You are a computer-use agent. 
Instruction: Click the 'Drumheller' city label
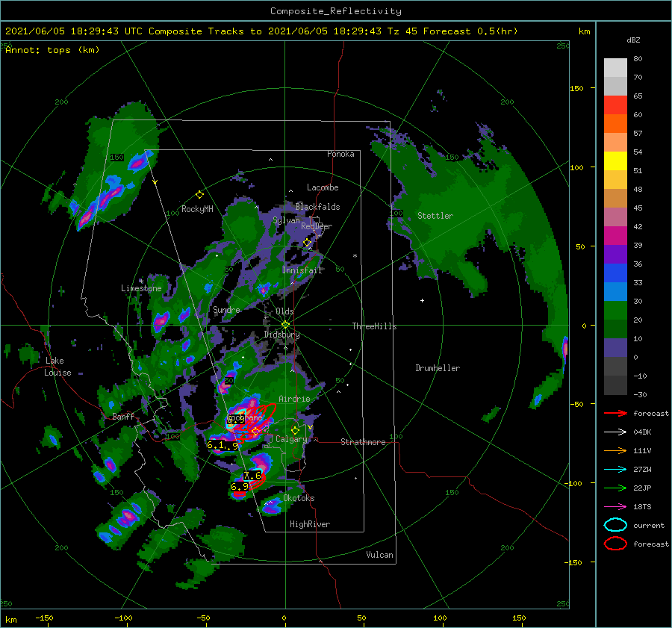click(x=438, y=368)
